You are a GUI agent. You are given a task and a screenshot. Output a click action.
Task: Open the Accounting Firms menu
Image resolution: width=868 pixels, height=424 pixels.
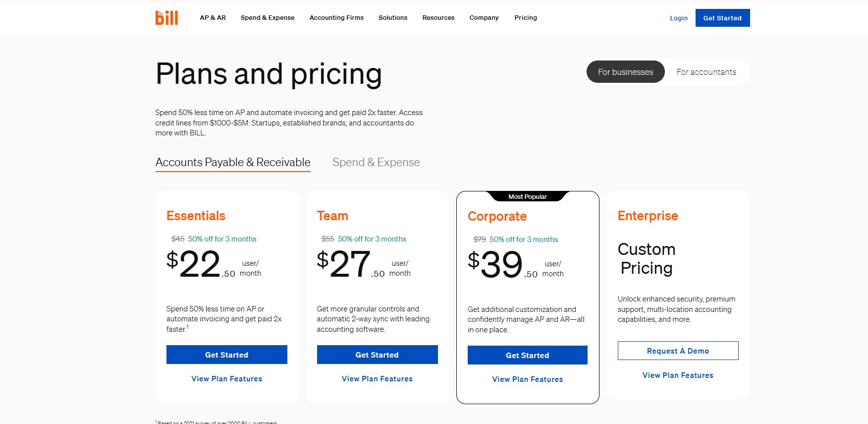336,18
